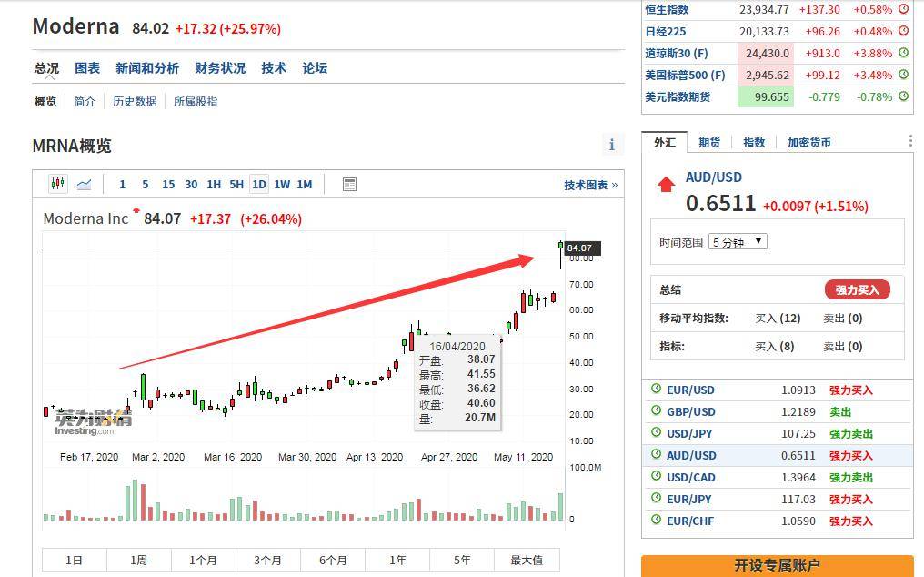Open the 美元指数期货 link
This screenshot has width=924, height=577.
coord(678,96)
